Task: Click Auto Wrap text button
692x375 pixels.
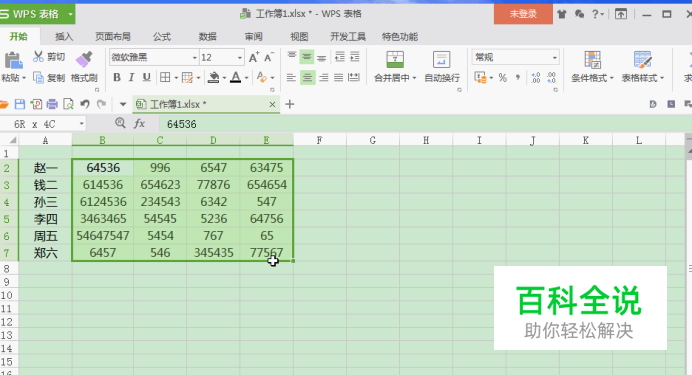Action: click(442, 67)
